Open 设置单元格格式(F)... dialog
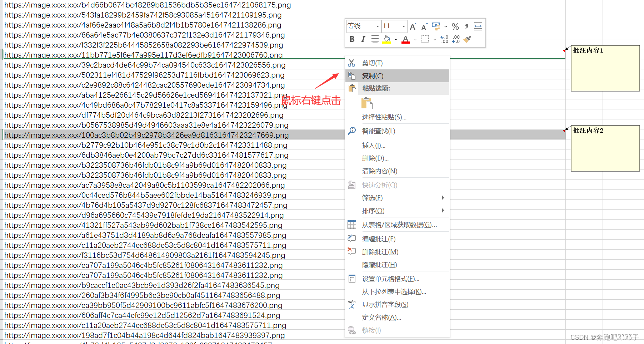 [x=397, y=279]
